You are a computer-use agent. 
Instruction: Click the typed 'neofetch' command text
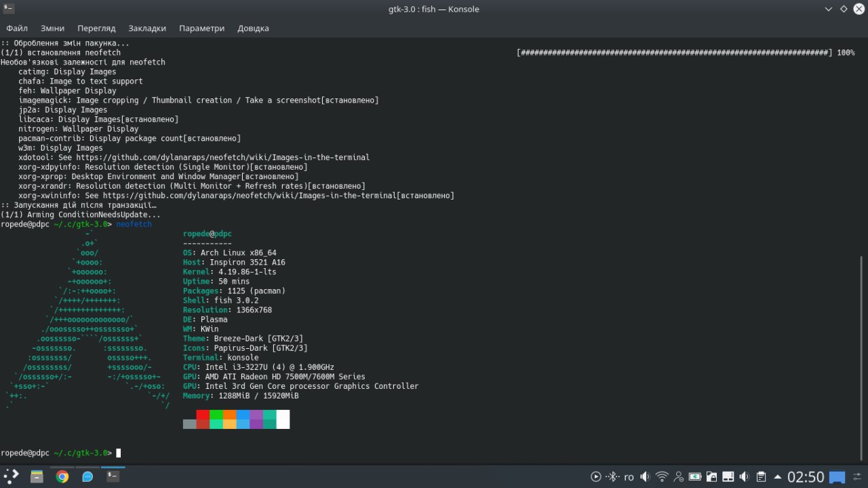[134, 224]
